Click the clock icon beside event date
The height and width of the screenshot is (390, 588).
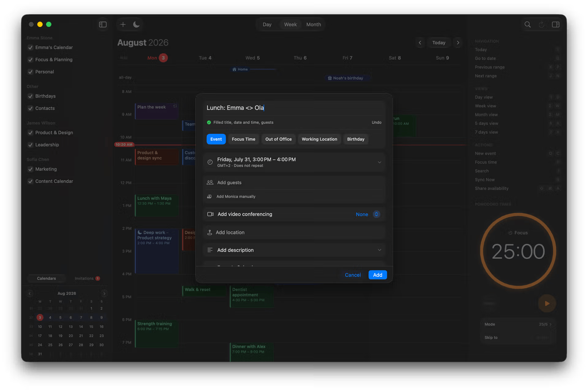tap(210, 162)
